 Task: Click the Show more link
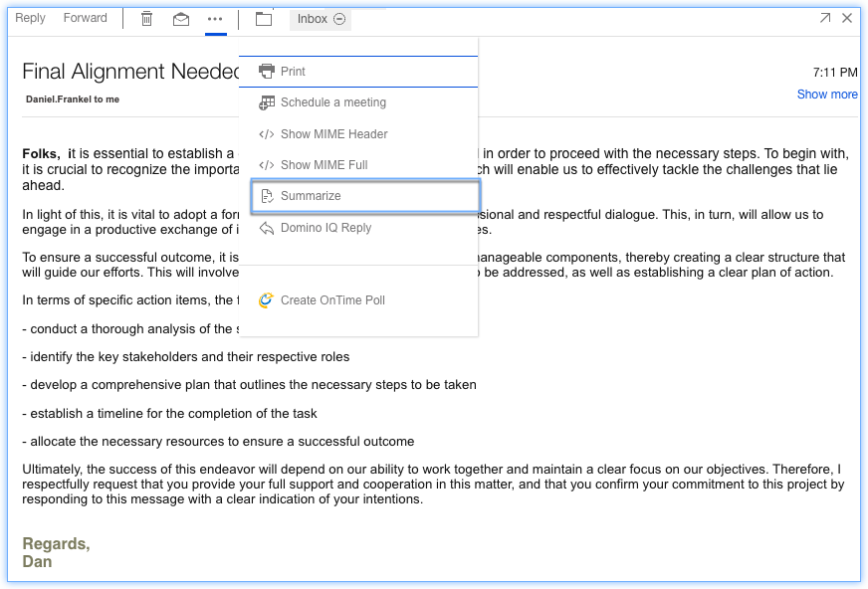[x=827, y=95]
